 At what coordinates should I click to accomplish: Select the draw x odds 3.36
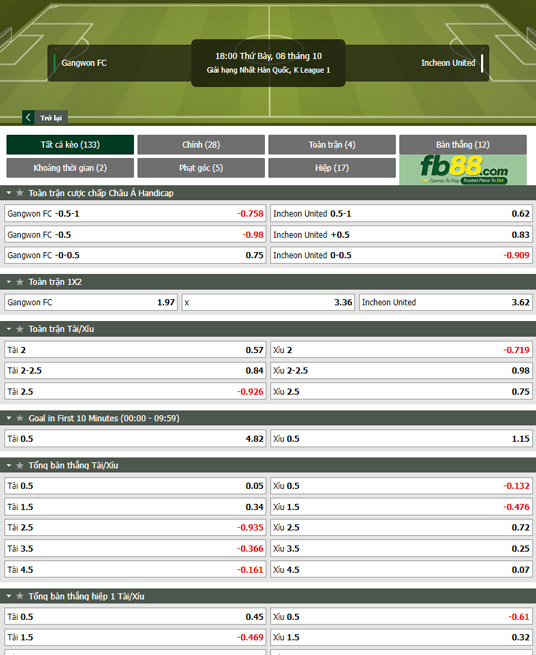(x=268, y=302)
